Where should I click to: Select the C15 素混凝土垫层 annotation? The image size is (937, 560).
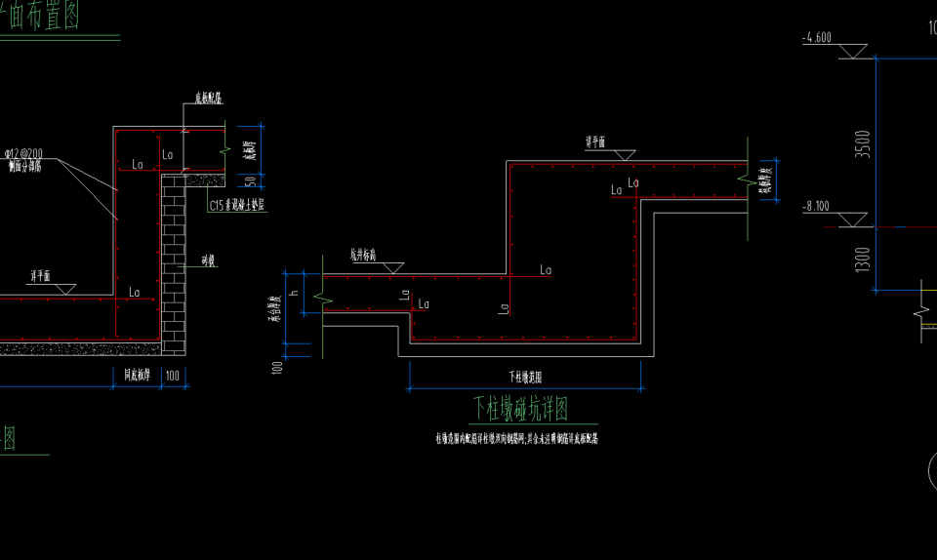pyautogui.click(x=236, y=206)
